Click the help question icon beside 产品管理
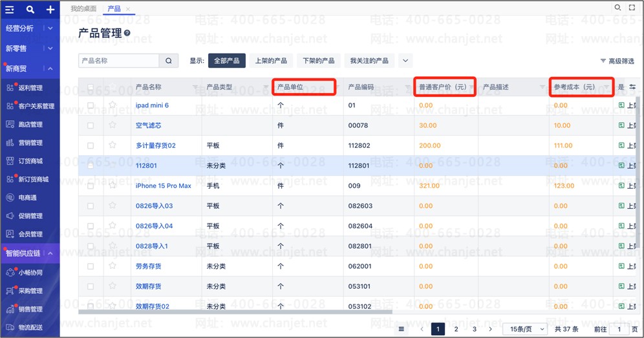Image resolution: width=644 pixels, height=338 pixels. click(127, 33)
